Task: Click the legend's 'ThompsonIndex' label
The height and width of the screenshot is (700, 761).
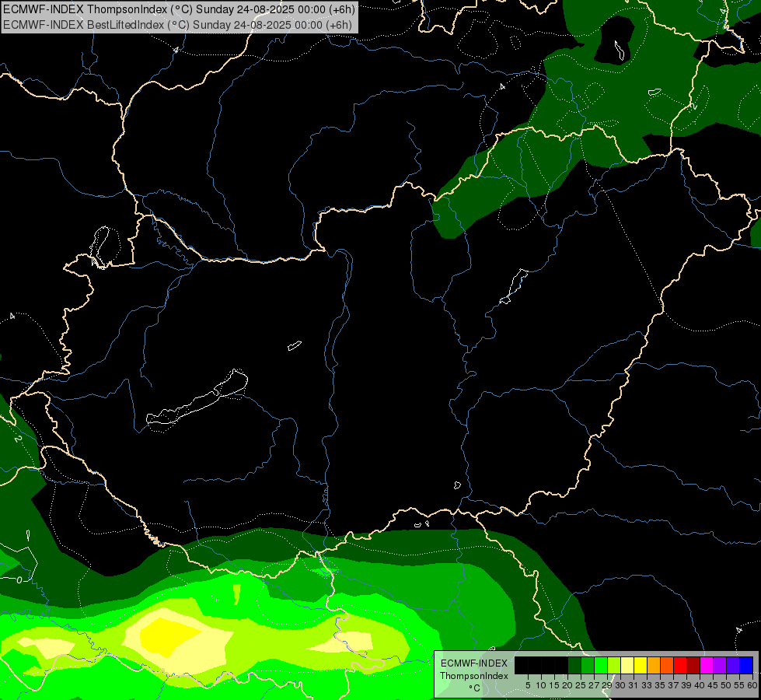Action: 473,676
